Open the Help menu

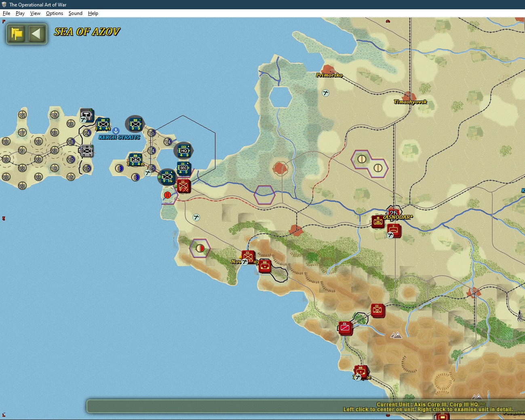(x=93, y=13)
